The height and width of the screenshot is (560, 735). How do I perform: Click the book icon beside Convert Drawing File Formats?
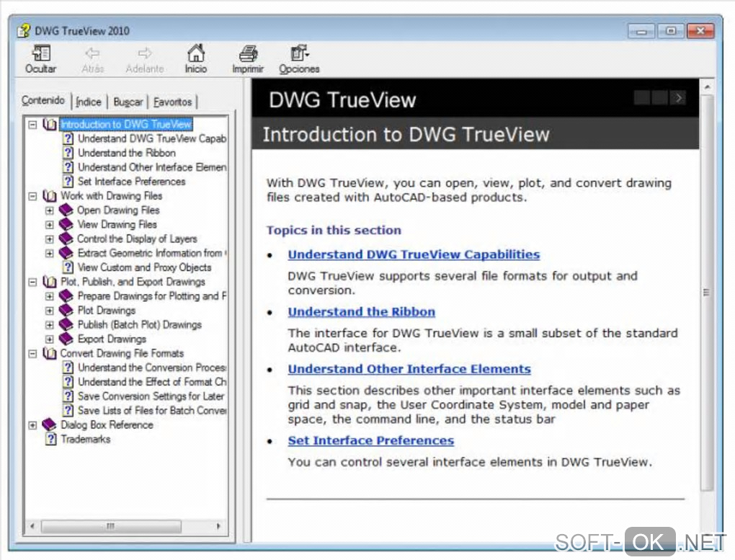50,353
